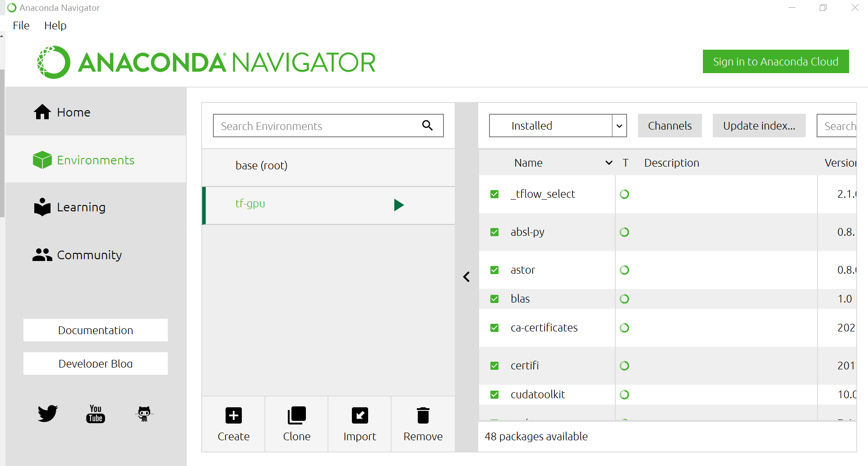Toggle the certifi package checkbox
This screenshot has height=466, width=868.
(494, 366)
